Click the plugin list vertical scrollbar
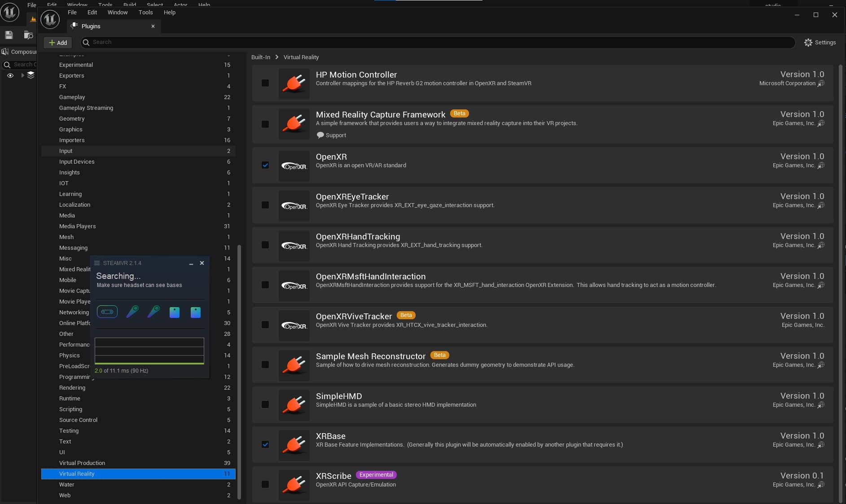 click(x=841, y=283)
